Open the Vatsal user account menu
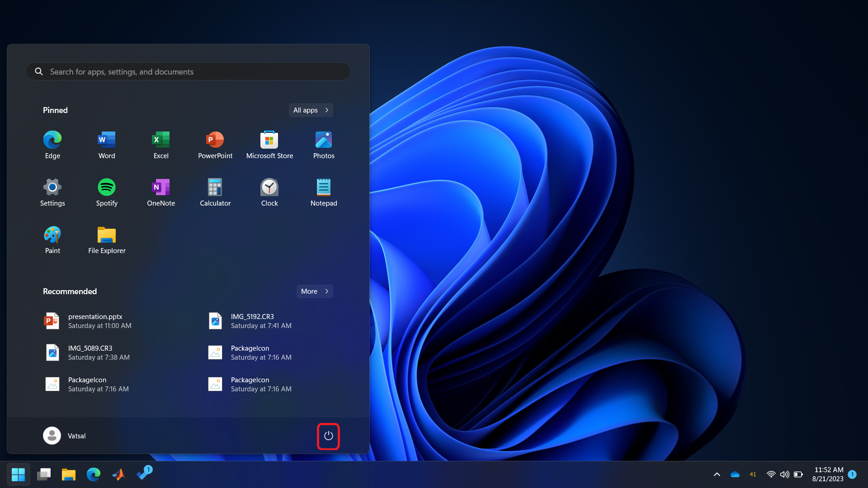This screenshot has height=488, width=868. pos(65,436)
